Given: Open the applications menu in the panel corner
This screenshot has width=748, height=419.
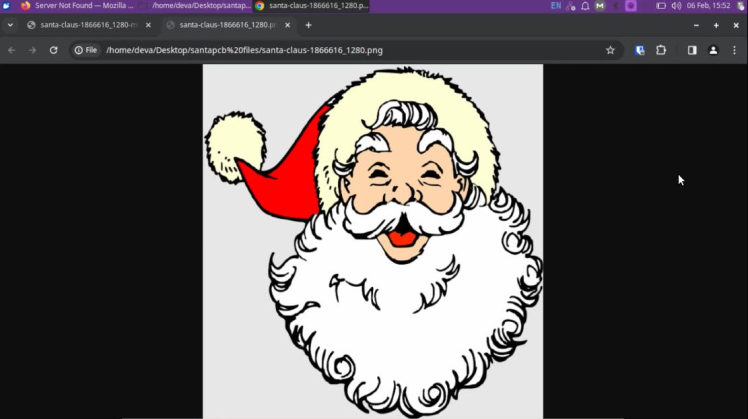Looking at the screenshot, I should [6, 6].
